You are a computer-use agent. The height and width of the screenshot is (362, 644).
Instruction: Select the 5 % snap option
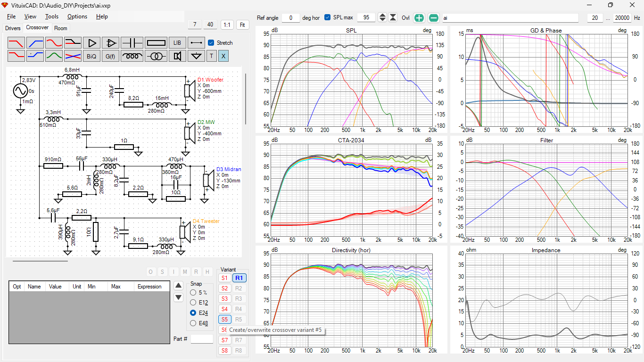(193, 293)
